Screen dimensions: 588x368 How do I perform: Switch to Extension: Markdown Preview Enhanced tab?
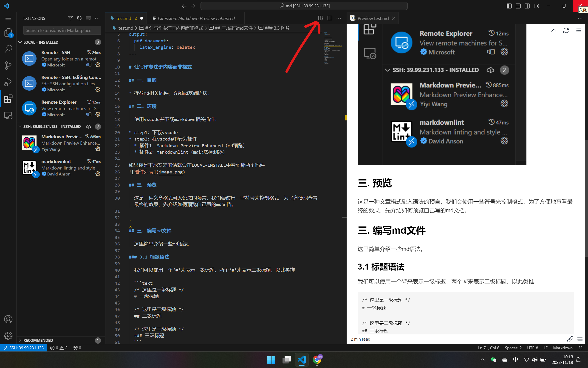point(196,18)
